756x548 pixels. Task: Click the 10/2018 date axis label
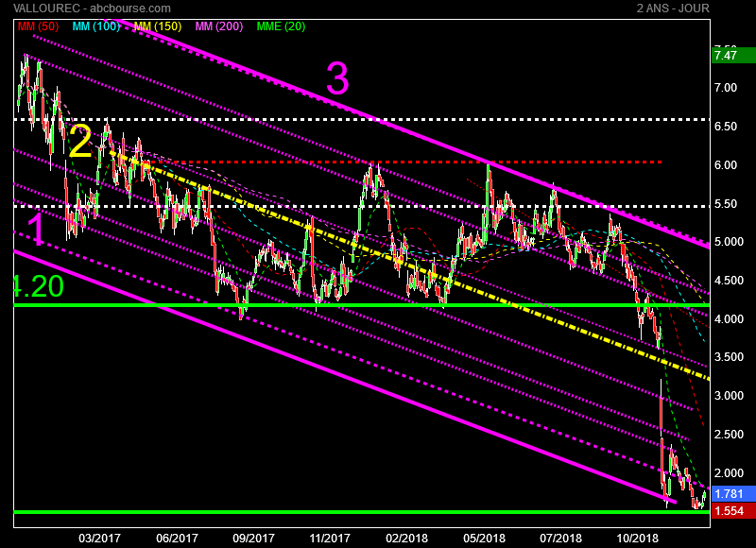[637, 538]
